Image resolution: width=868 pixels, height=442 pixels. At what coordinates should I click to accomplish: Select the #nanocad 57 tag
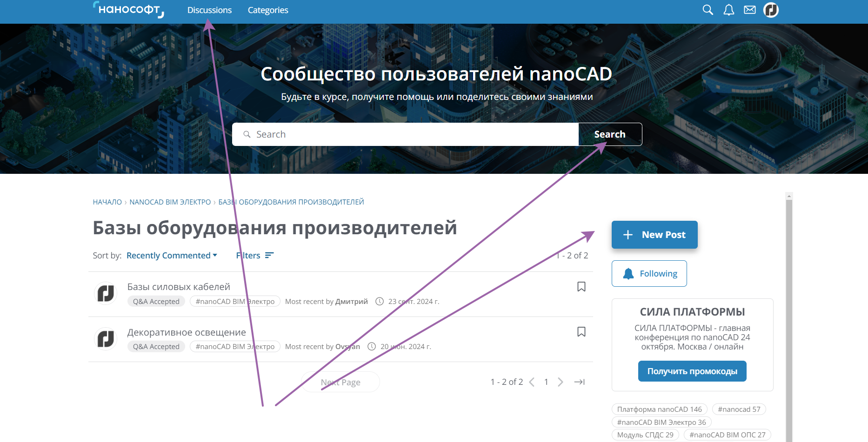[739, 409]
